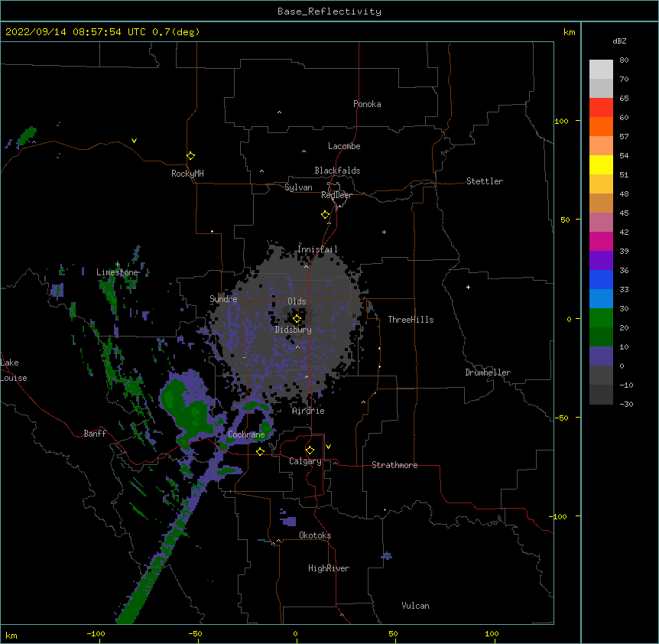Click the -100 tick on horizontal axis
The image size is (659, 644).
(x=96, y=633)
